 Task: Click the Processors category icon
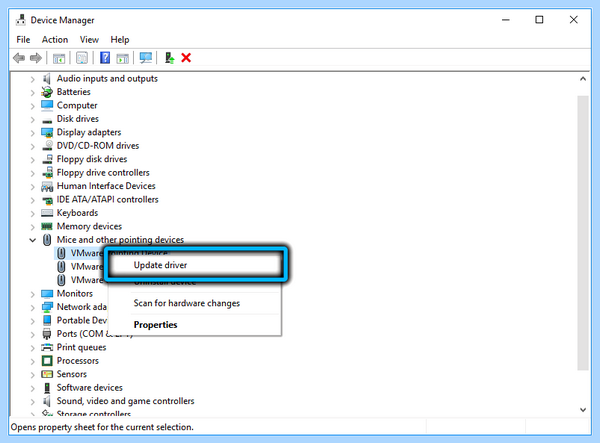[47, 361]
